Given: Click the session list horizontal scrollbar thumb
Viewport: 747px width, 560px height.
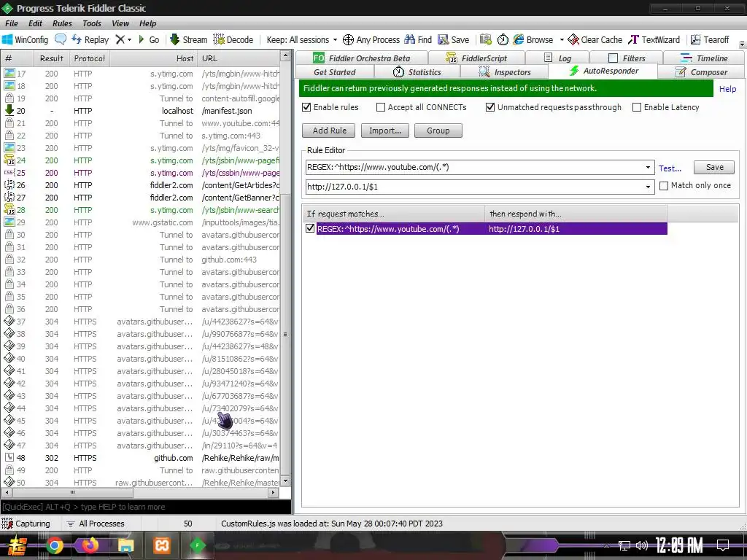Looking at the screenshot, I should click(x=72, y=492).
